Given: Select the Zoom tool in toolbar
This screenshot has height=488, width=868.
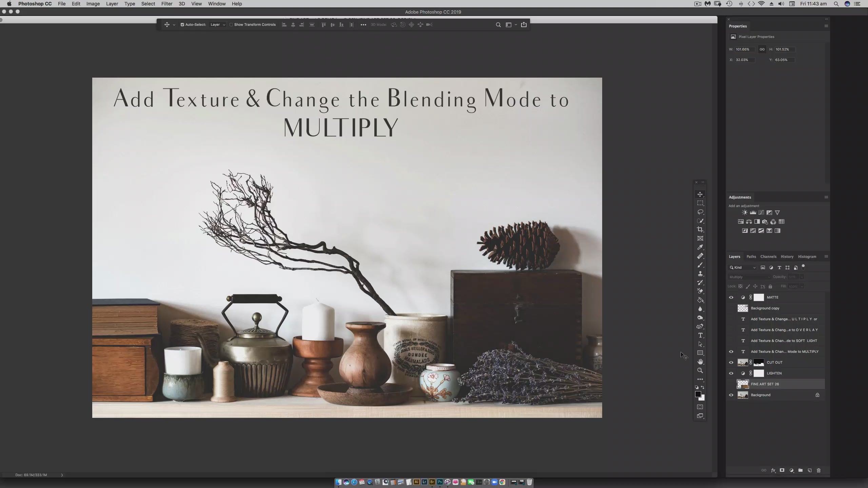Looking at the screenshot, I should point(700,370).
